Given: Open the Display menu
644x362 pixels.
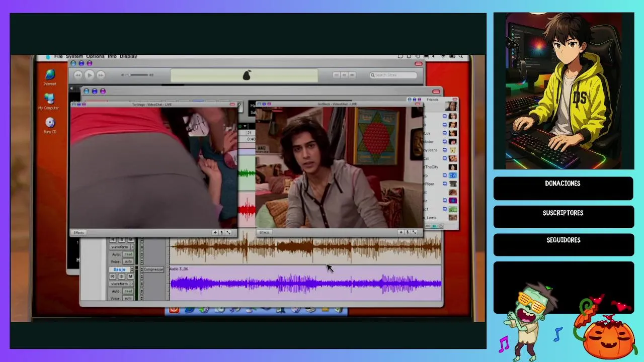Looking at the screenshot, I should 128,56.
